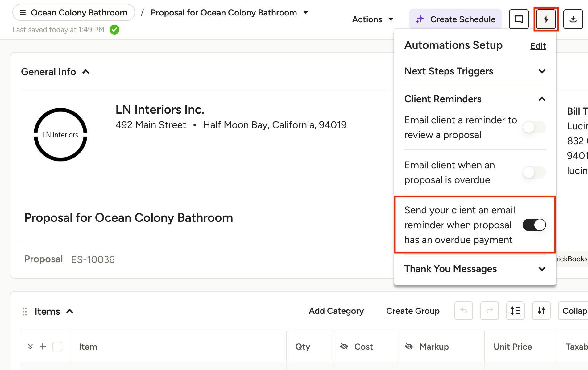Screen dimensions: 588x370
Task: Click the hidden-eye icon beside Cost
Action: tap(344, 347)
